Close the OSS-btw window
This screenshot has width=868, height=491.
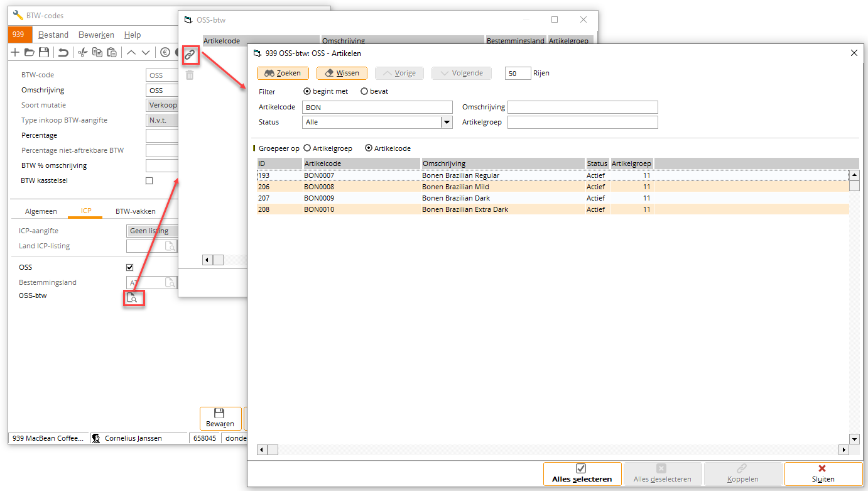(583, 19)
